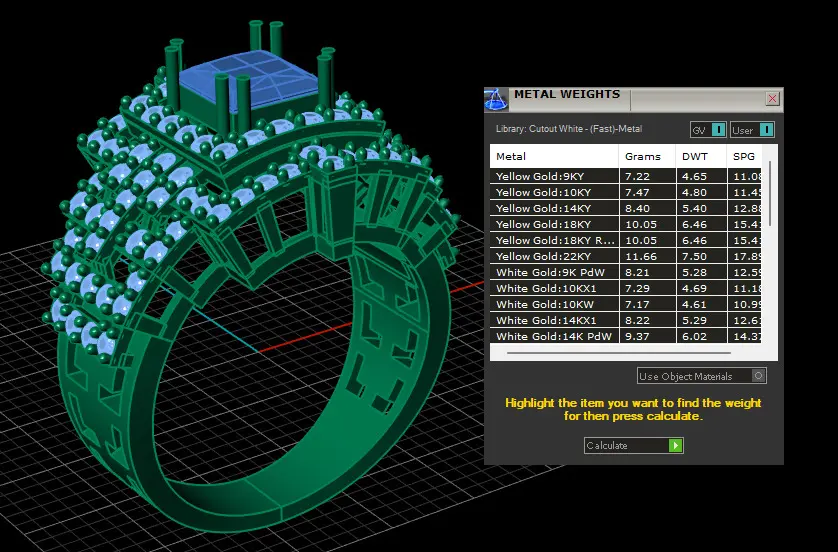Select the Yellow Gold:10KY row

pos(626,192)
